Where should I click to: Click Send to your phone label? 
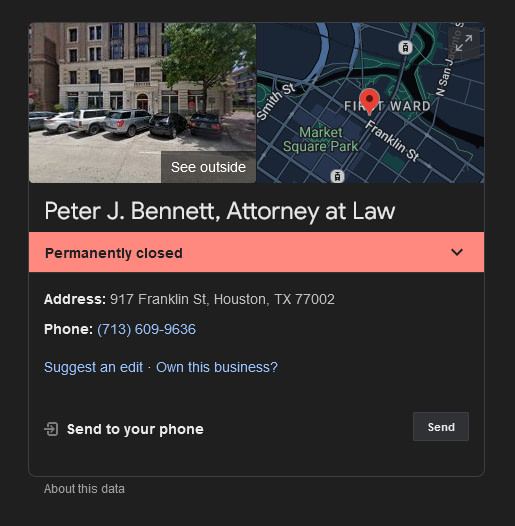(x=135, y=429)
